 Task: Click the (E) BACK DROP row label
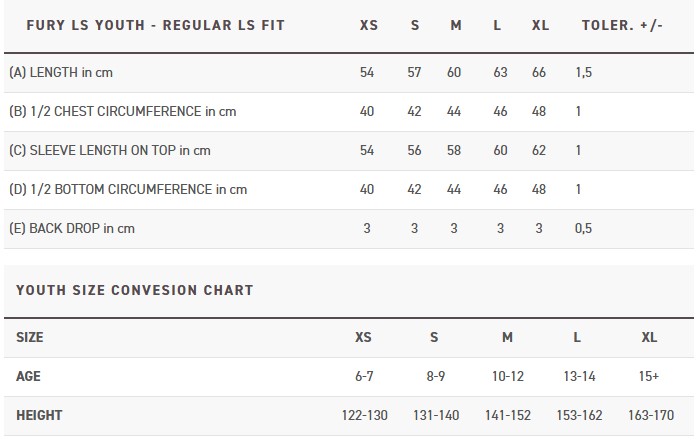pos(72,229)
